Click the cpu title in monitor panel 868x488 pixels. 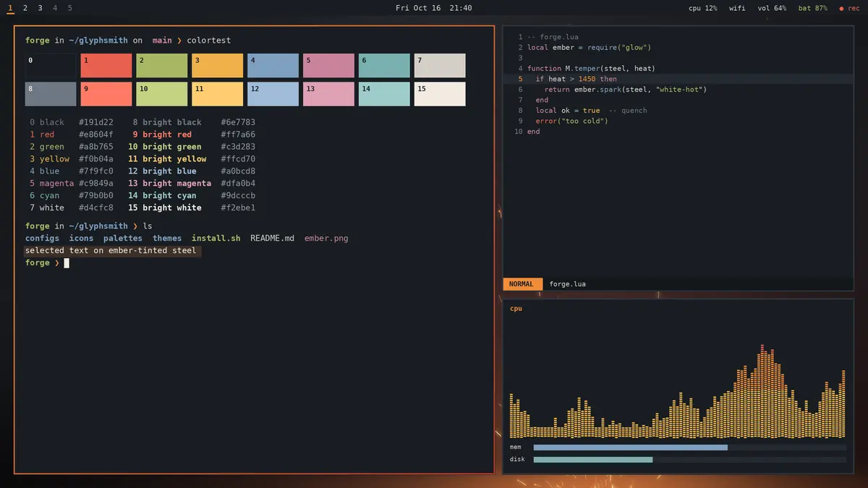(516, 309)
